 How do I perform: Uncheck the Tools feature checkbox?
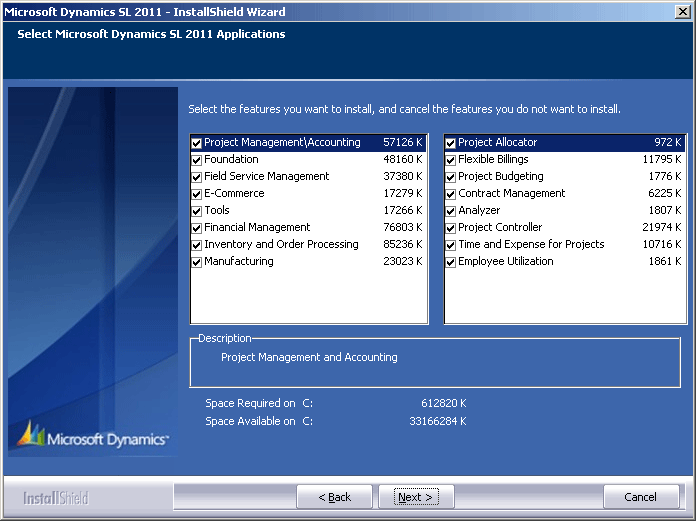click(x=197, y=211)
